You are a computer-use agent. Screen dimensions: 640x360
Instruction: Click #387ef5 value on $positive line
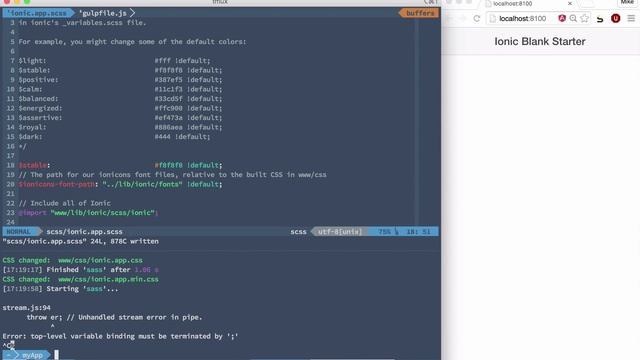point(169,80)
